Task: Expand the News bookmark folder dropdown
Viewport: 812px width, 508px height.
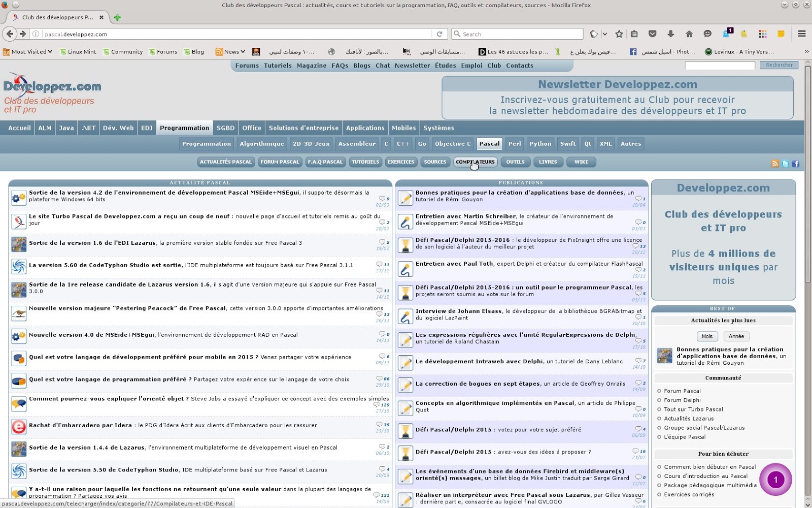Action: click(230, 52)
